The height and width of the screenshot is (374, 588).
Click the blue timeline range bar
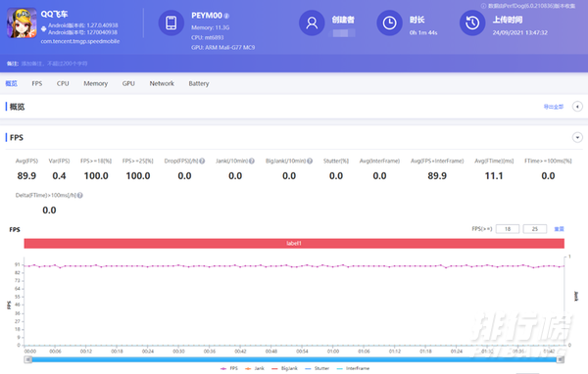[294, 359]
